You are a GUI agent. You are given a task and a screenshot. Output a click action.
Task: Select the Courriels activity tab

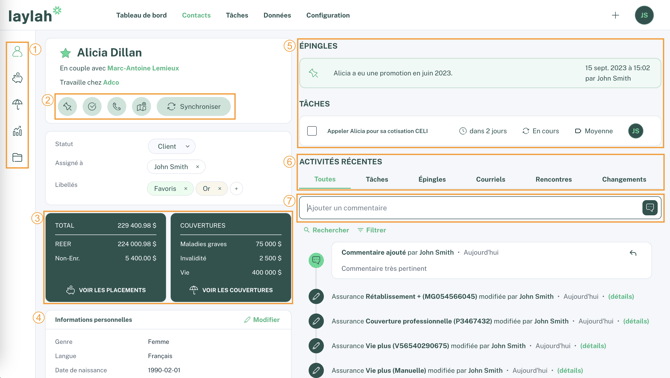point(491,179)
